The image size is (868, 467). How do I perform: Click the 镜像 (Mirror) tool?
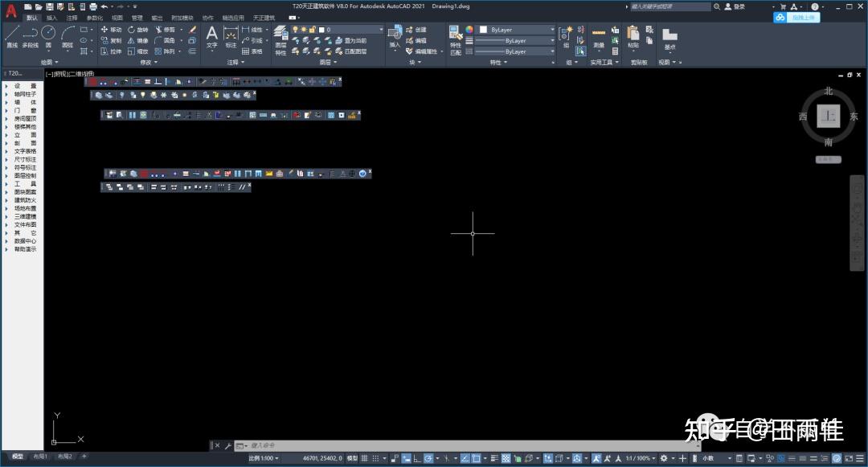point(138,40)
